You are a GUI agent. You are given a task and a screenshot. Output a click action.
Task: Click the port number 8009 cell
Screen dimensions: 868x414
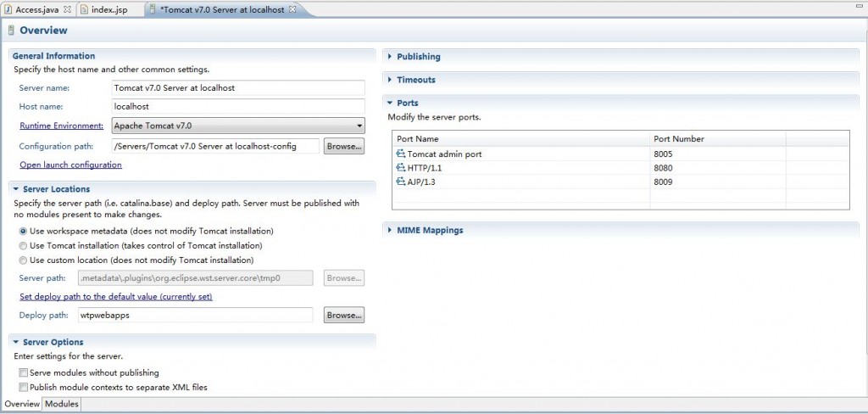pyautogui.click(x=717, y=182)
